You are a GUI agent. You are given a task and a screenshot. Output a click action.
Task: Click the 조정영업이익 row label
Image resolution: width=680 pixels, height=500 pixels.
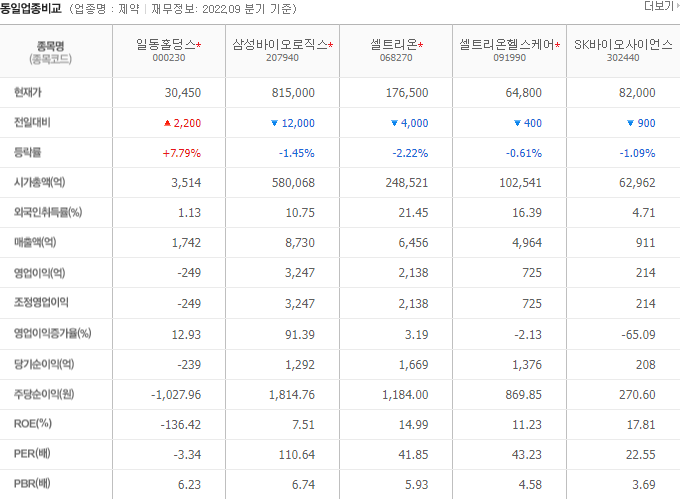click(x=41, y=302)
